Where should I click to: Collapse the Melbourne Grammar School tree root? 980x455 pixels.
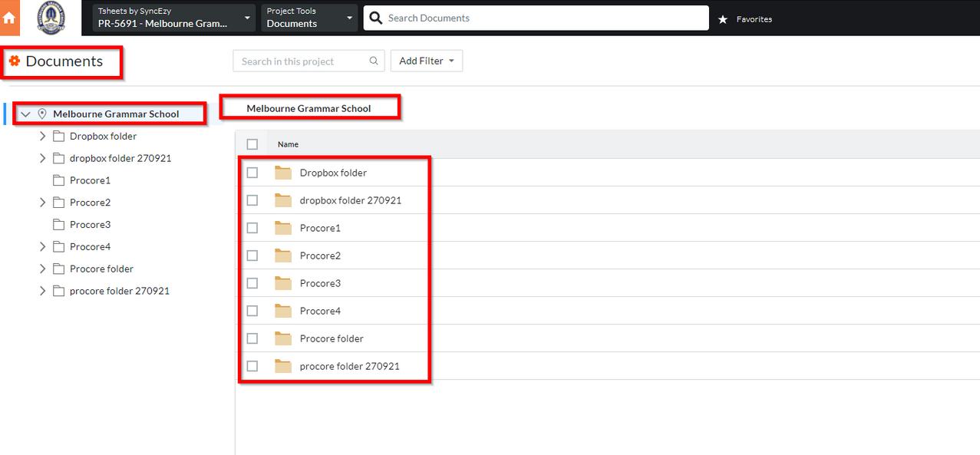[25, 114]
